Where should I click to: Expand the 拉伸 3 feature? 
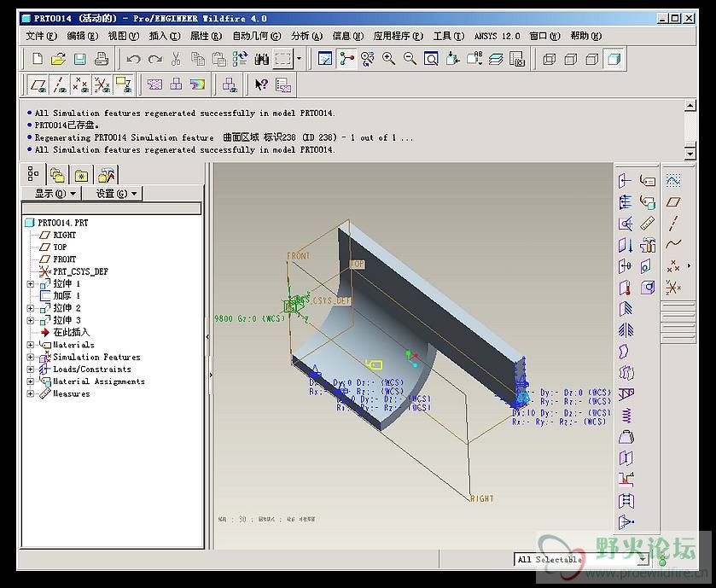(31, 321)
